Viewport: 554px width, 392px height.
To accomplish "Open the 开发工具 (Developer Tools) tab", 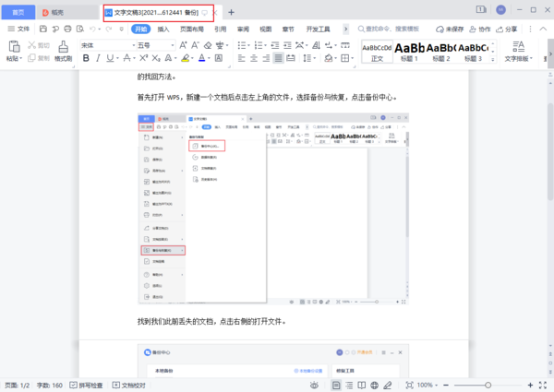I will click(x=318, y=29).
